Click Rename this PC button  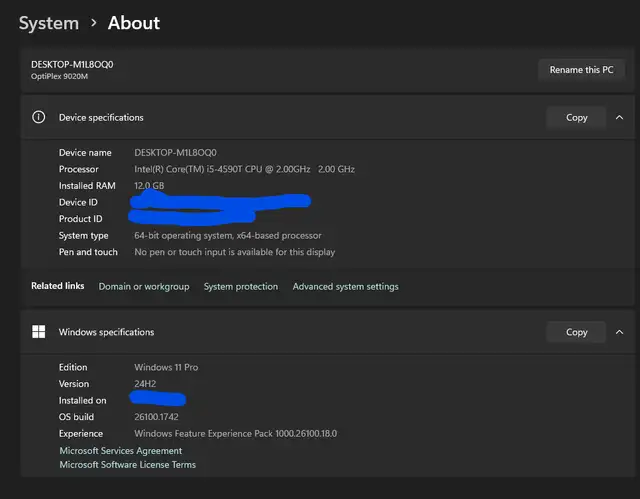point(581,70)
